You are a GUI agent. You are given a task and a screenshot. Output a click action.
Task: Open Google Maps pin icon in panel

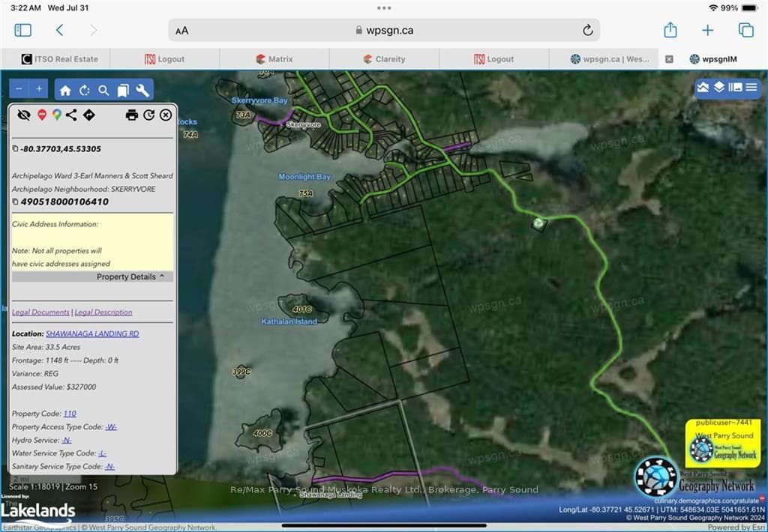click(57, 115)
